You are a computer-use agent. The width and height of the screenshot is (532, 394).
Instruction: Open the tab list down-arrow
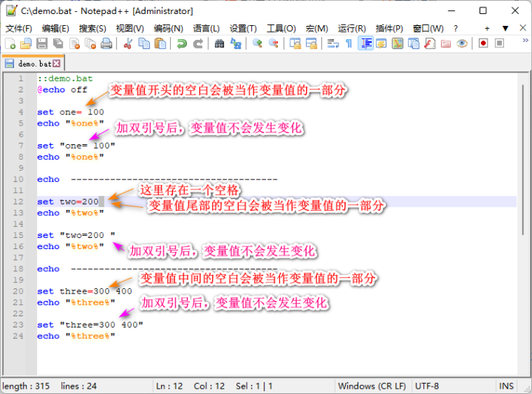click(505, 29)
